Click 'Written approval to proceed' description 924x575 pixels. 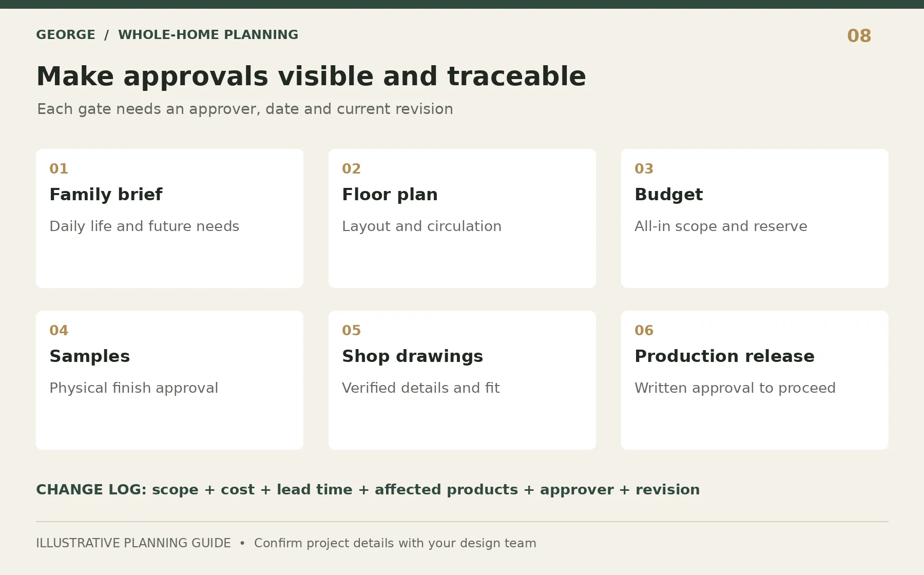click(x=735, y=388)
